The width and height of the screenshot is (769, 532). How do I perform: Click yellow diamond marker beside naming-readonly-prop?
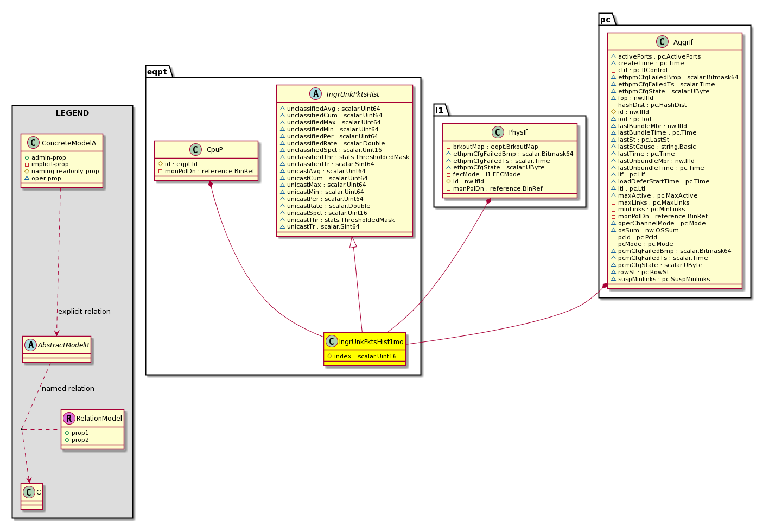pos(27,171)
